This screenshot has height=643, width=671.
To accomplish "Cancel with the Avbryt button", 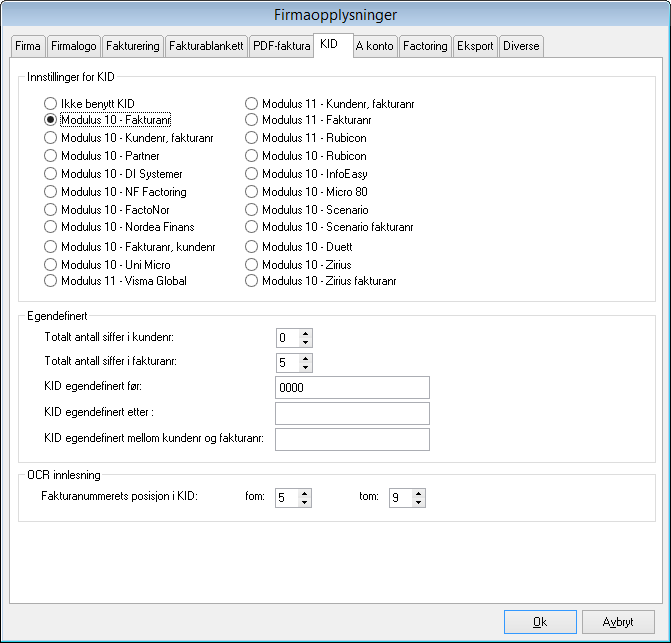I will point(618,622).
